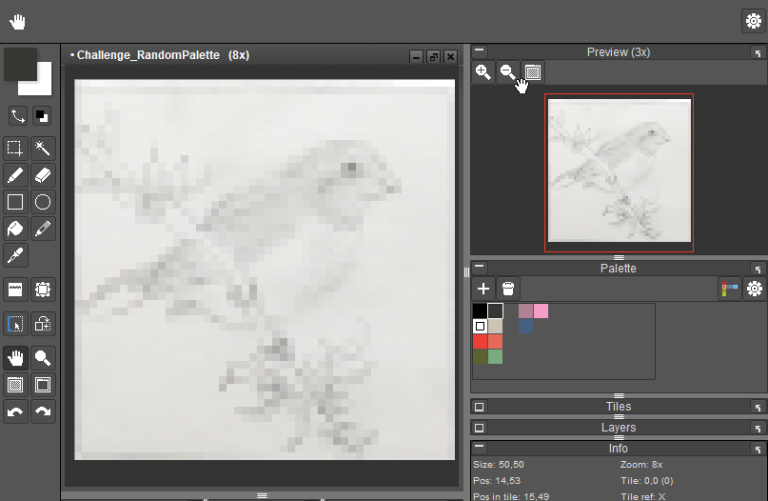Select the Pencil drawing tool
The height and width of the screenshot is (501, 768).
coord(15,175)
